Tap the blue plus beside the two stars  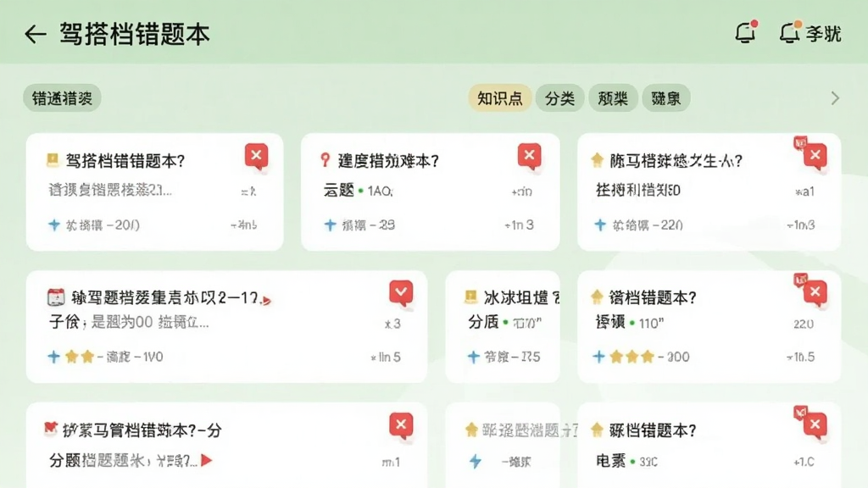(53, 357)
